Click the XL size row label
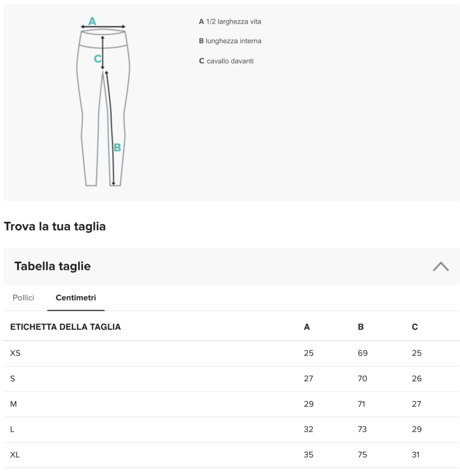This screenshot has height=476, width=460. coord(15,455)
